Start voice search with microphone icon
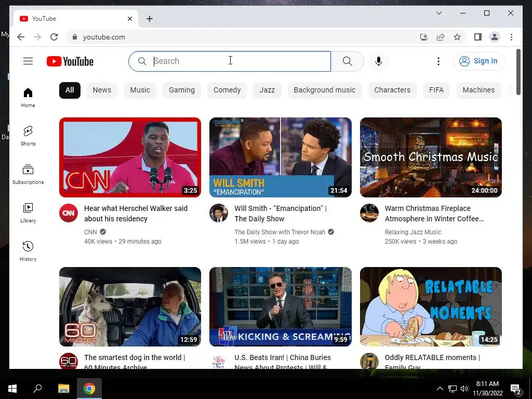This screenshot has width=532, height=399. (x=379, y=61)
